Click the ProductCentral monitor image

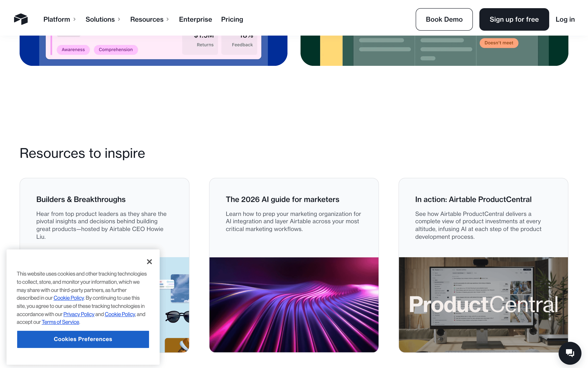coord(483,305)
